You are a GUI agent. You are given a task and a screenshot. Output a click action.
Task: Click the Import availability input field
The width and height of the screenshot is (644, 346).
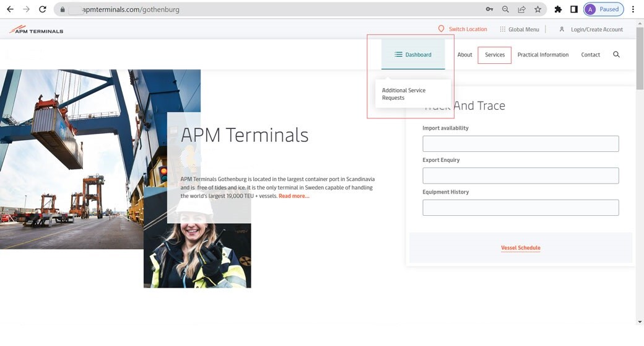520,144
